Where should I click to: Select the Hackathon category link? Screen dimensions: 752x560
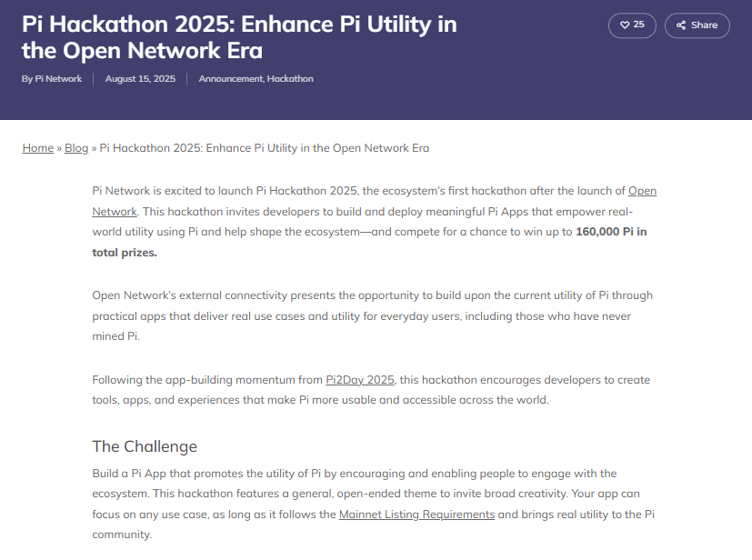pos(290,79)
